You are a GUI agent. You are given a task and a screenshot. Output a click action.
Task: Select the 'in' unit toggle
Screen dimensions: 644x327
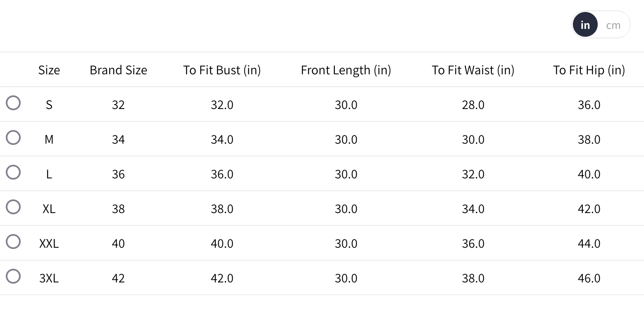[585, 25]
